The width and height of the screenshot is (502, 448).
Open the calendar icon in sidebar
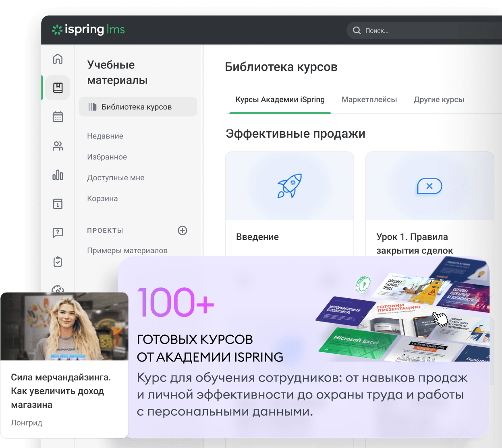58,117
